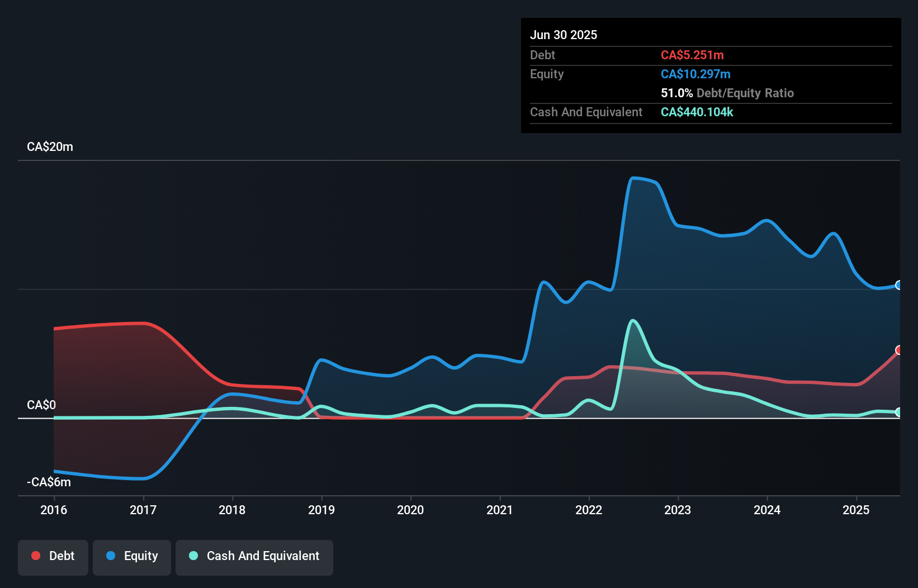Click the teal Cash And Equivalent legend dot
The width and height of the screenshot is (918, 588).
pyautogui.click(x=193, y=556)
